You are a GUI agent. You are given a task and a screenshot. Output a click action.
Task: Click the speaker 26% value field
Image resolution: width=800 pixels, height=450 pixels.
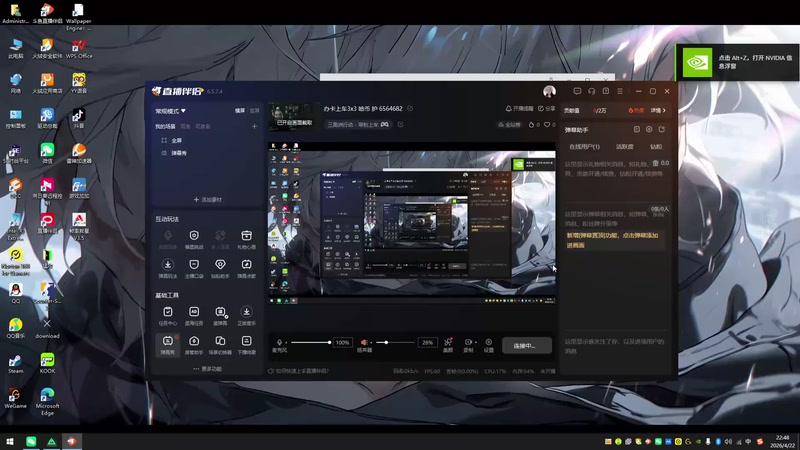[427, 342]
